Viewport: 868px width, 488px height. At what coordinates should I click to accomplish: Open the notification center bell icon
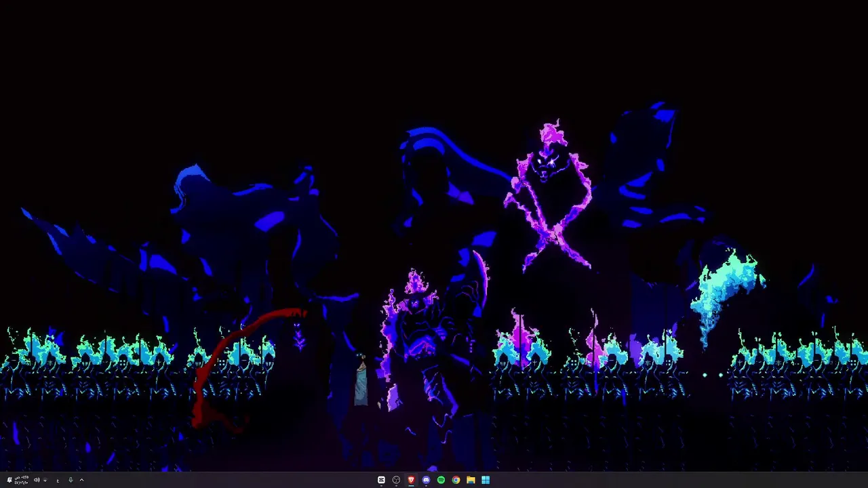pyautogui.click(x=9, y=480)
